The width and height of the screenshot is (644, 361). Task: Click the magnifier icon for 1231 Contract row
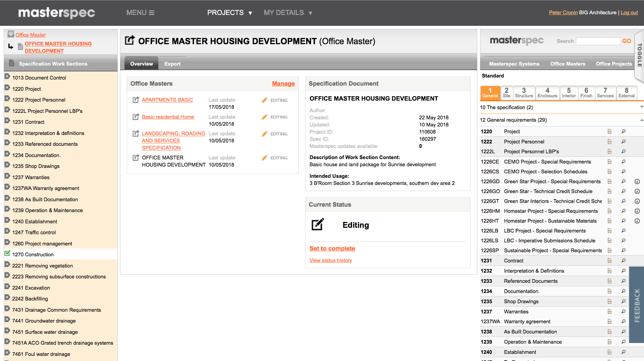pyautogui.click(x=623, y=261)
